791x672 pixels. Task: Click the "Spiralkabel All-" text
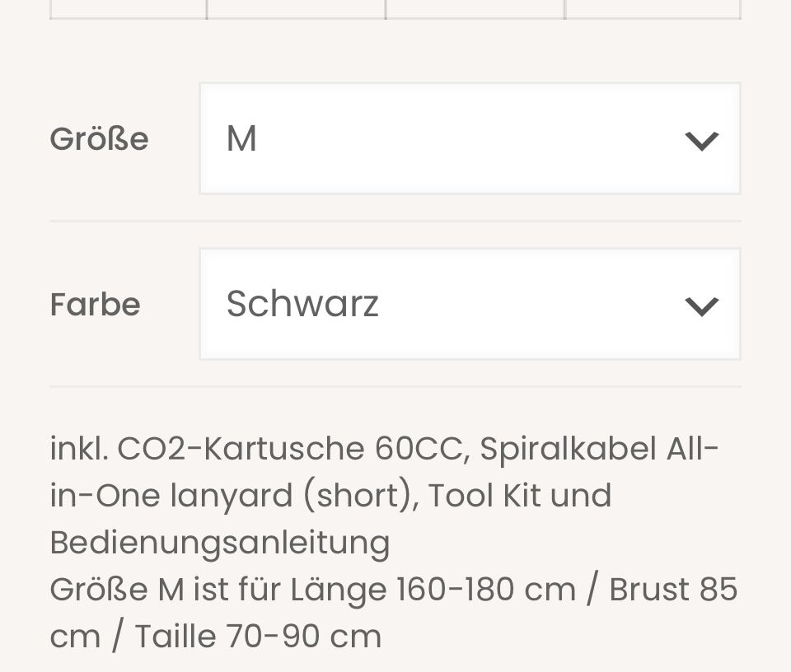pyautogui.click(x=600, y=449)
